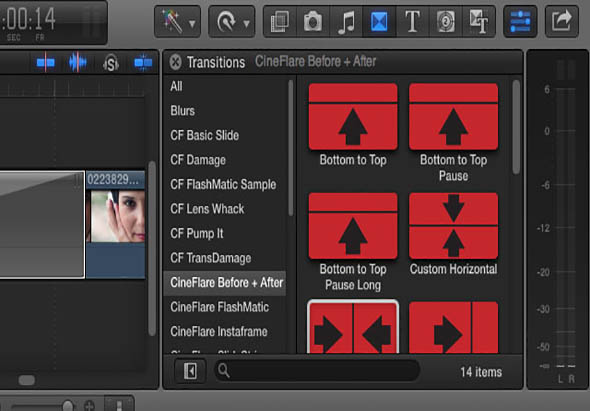Click the transitions thumbnail scrollbar
This screenshot has width=590, height=411.
516,127
